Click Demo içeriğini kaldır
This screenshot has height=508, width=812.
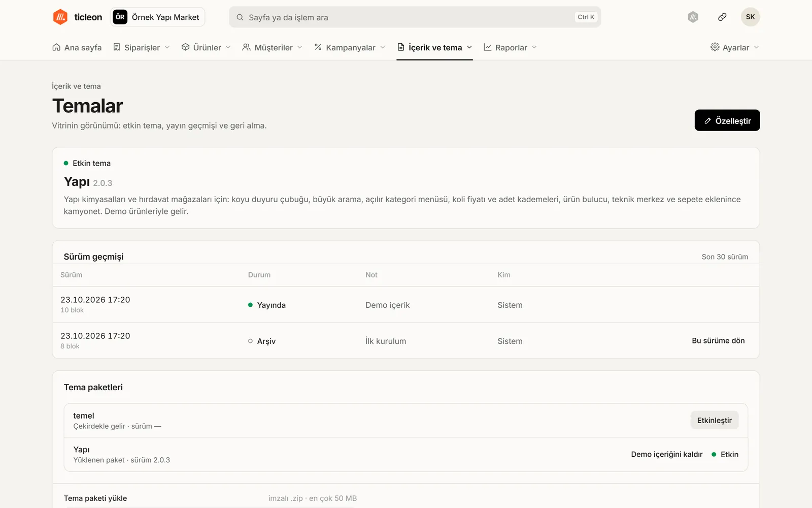click(666, 454)
